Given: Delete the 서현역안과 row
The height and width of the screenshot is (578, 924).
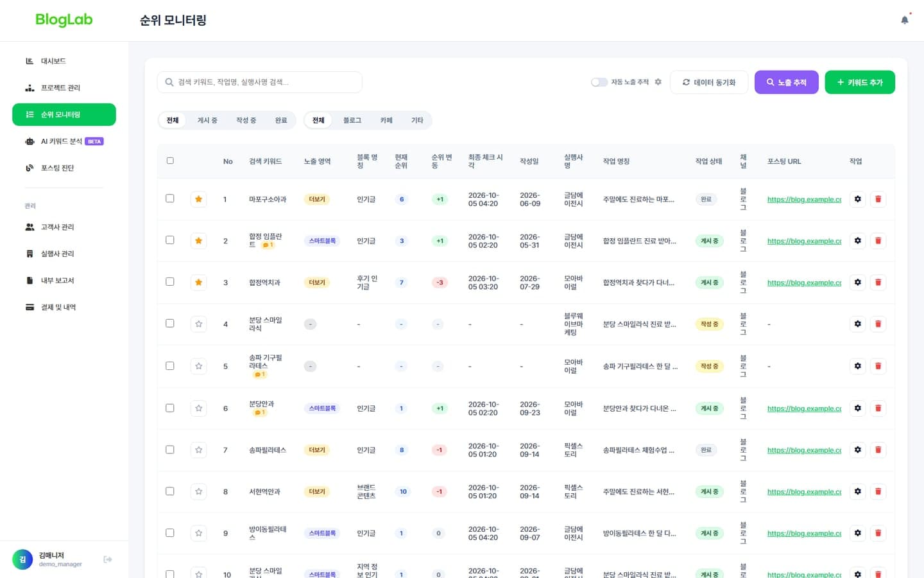Looking at the screenshot, I should coord(878,492).
